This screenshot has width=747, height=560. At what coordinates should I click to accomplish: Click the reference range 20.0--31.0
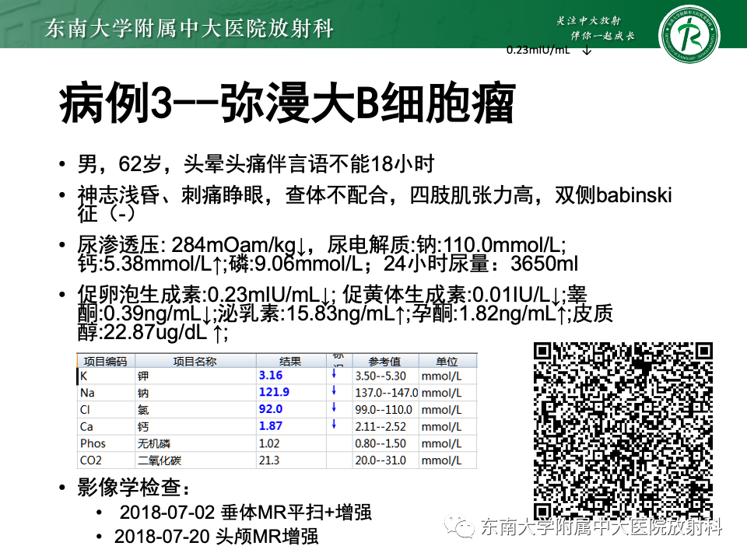point(381,460)
